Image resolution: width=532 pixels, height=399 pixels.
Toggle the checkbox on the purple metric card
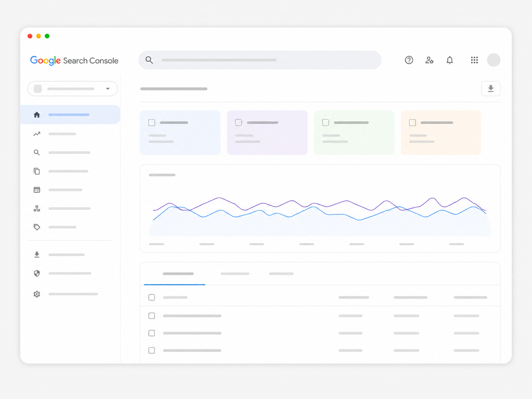(x=238, y=122)
